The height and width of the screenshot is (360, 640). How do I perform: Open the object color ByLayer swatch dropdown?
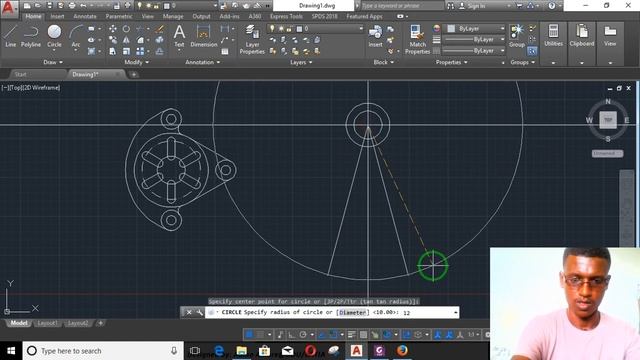[x=473, y=29]
